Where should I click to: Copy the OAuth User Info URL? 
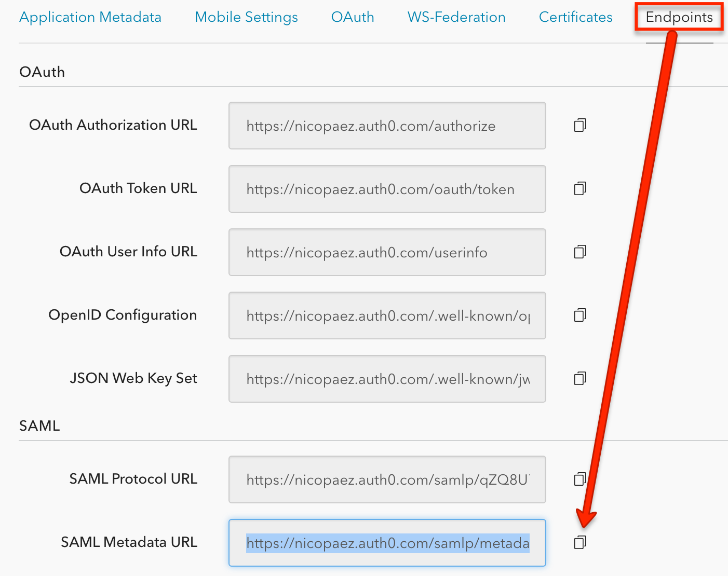(x=580, y=252)
